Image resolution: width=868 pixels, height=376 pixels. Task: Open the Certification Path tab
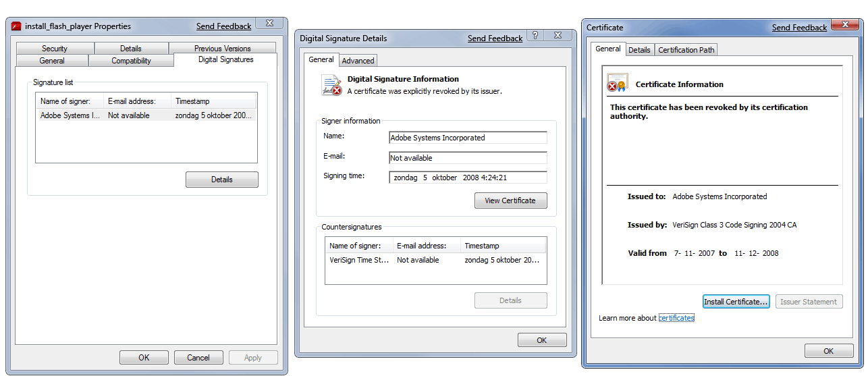(686, 50)
